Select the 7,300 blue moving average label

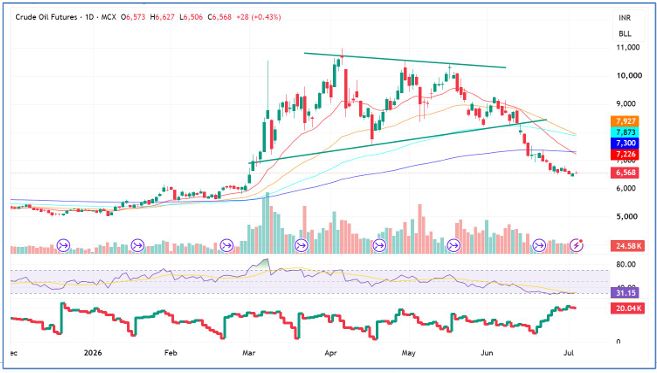(625, 143)
